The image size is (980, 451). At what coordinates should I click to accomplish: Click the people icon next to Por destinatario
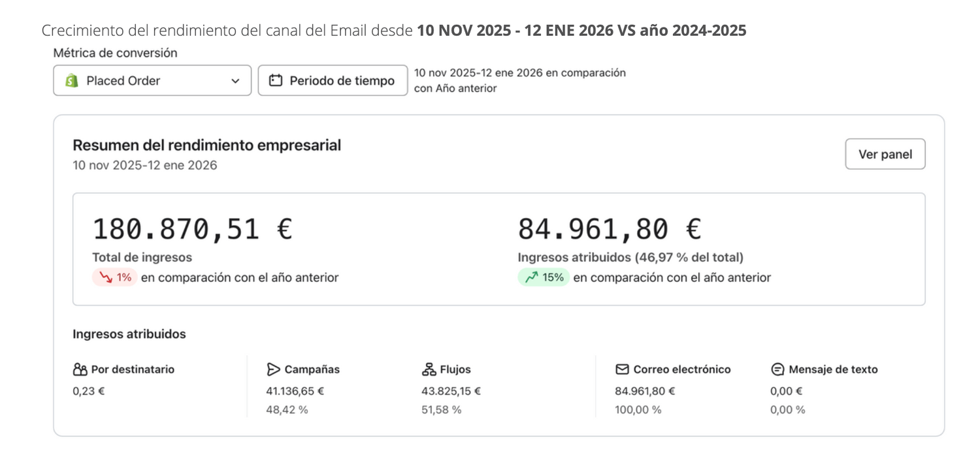coord(80,369)
